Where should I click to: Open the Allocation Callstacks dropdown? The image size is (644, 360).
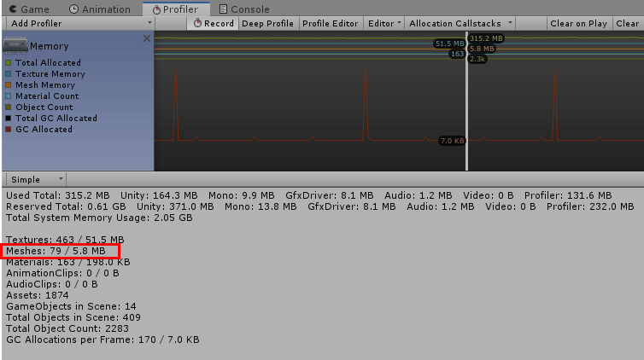click(460, 23)
